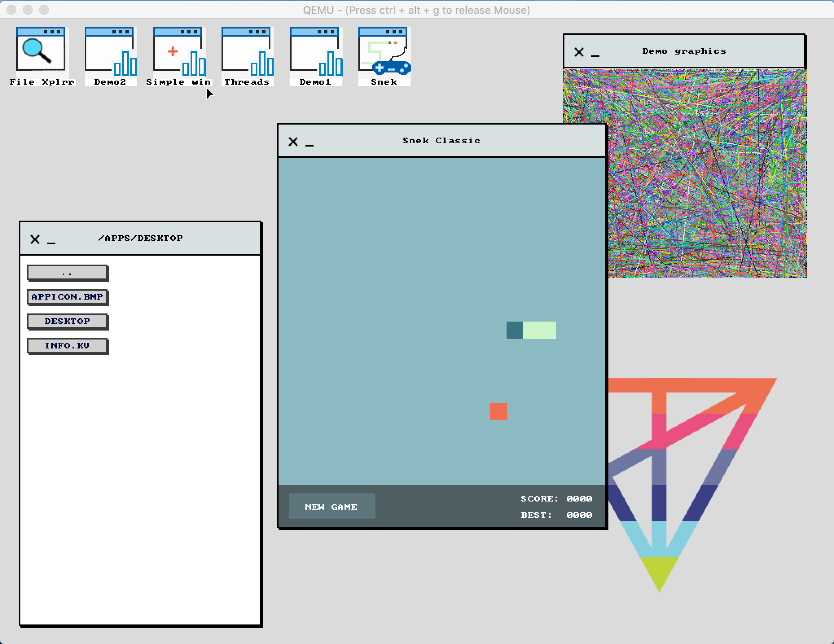Click the Snek Classic title bar
This screenshot has width=834, height=644.
tap(441, 141)
